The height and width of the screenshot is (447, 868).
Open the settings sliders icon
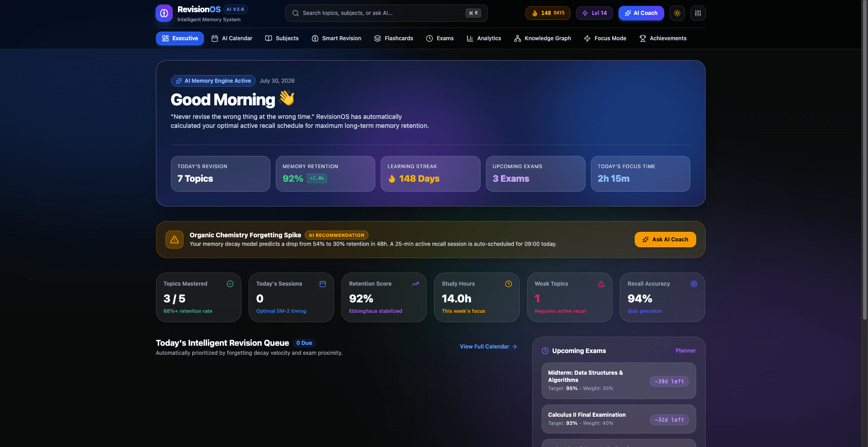click(698, 13)
